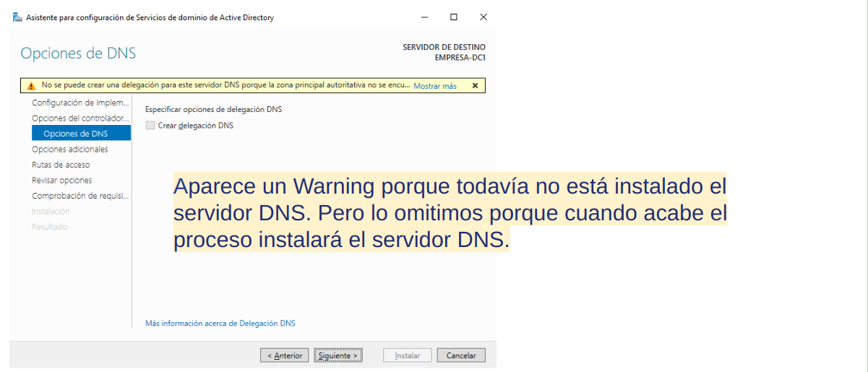The height and width of the screenshot is (372, 868).
Task: Go to Opciones del controlador step
Action: [x=80, y=118]
